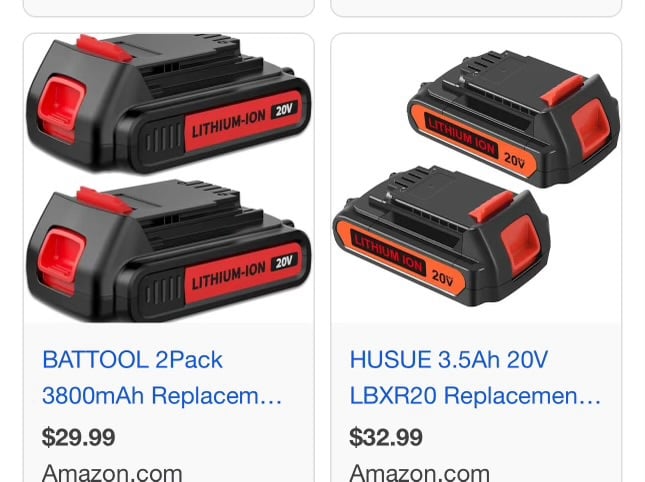Tap the lower orange HUSUE battery image

tap(441, 236)
